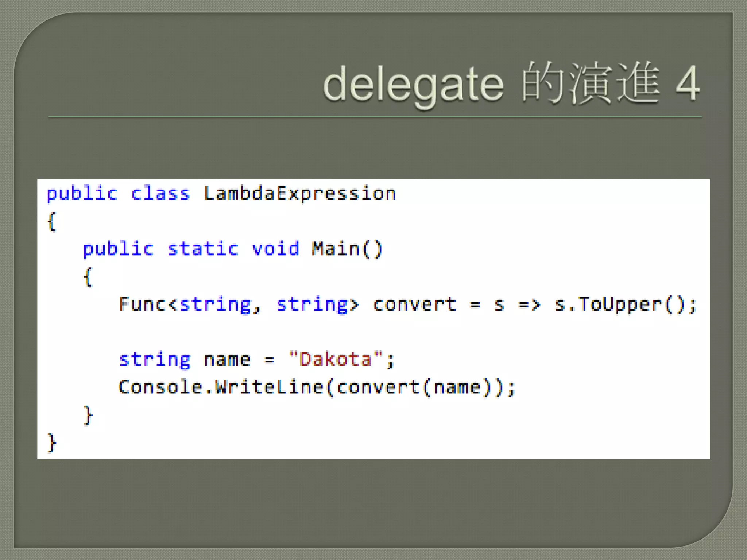Click the final closing brace of the class
747x560 pixels.
coord(52,443)
